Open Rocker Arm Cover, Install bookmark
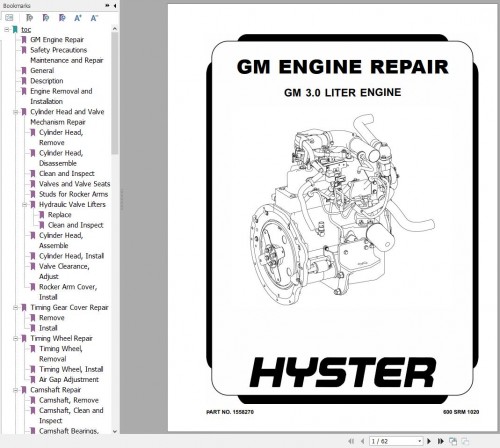 [68, 292]
